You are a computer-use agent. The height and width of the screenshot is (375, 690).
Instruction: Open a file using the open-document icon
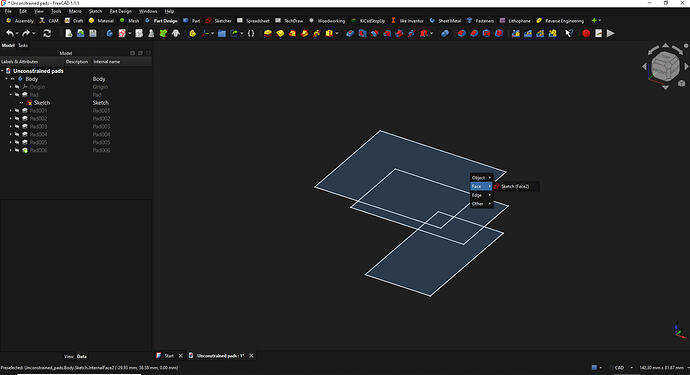point(81,33)
